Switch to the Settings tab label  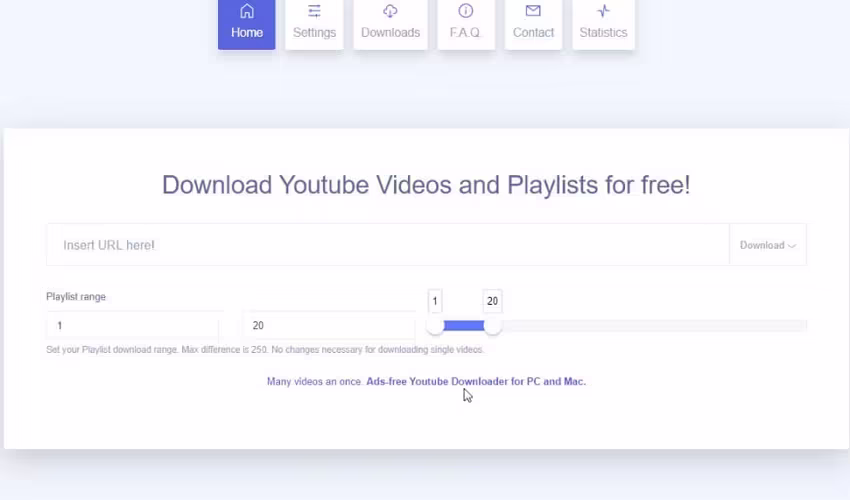314,33
